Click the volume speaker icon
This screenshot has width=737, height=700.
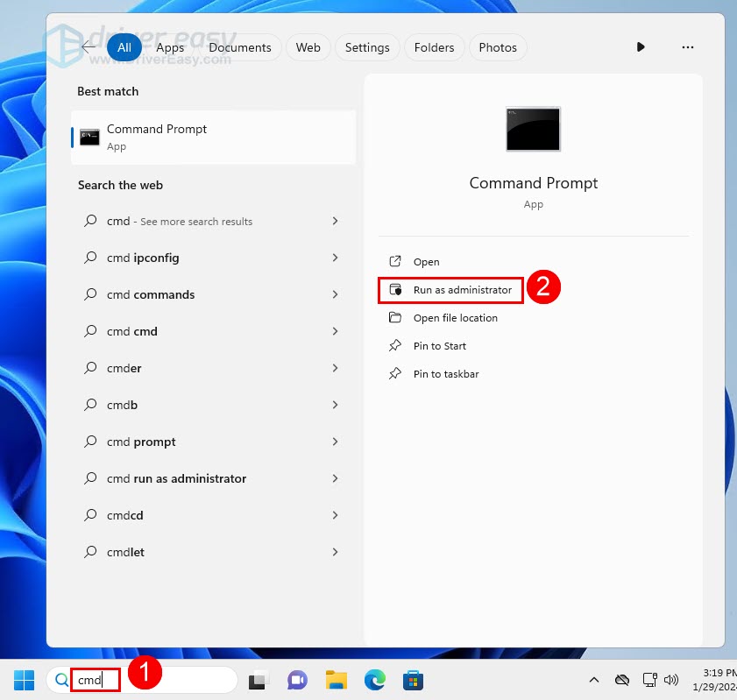(x=672, y=680)
